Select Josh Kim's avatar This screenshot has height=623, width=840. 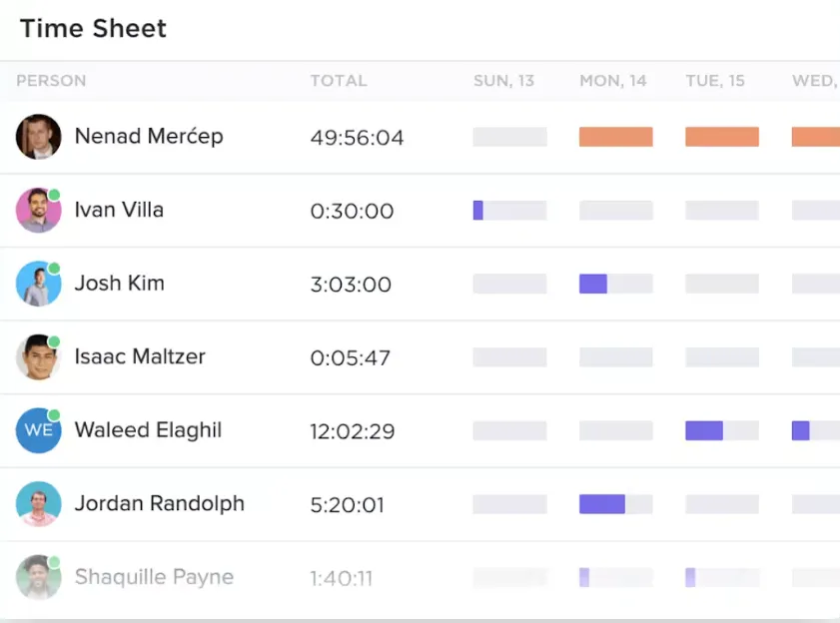coord(39,284)
